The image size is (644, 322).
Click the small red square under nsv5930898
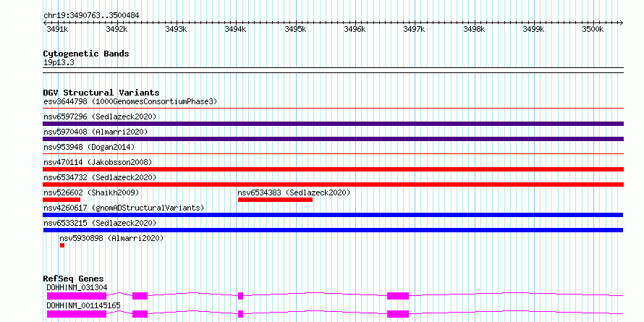(x=62, y=245)
